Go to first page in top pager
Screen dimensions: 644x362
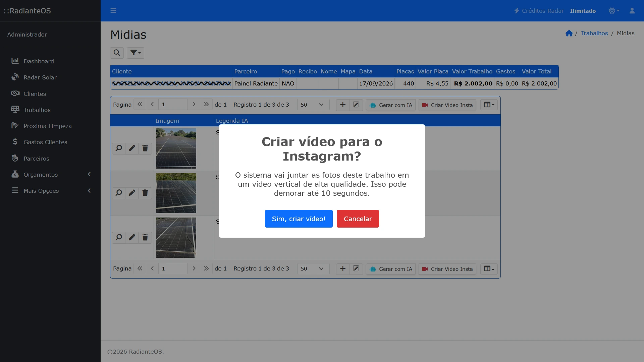pos(140,105)
